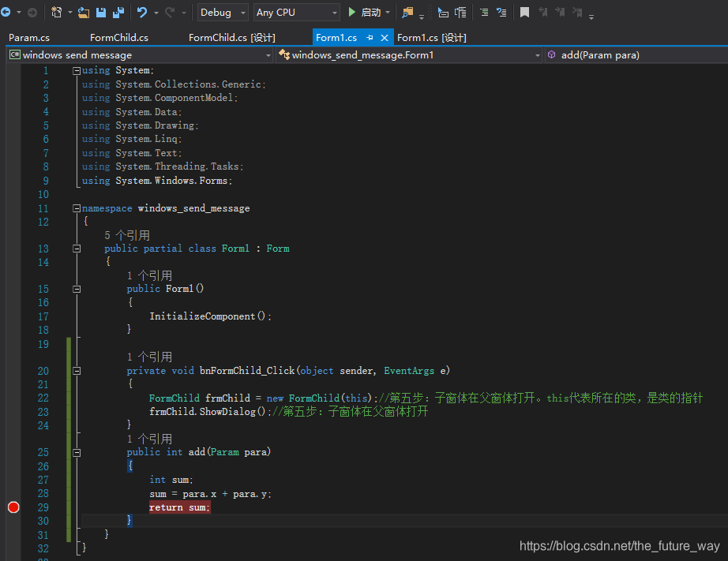728x561 pixels.
Task: Open the Navigate Backward history dropdown arrow
Action: click(19, 13)
